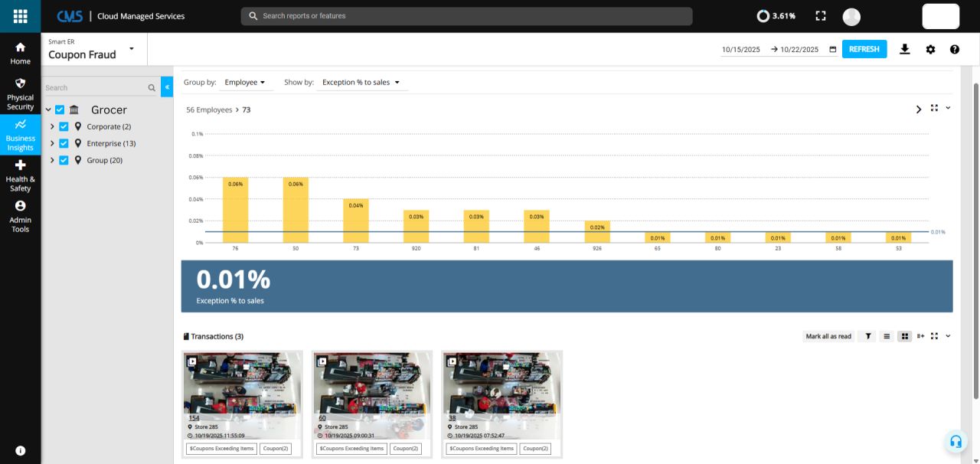This screenshot has height=464, width=980.
Task: Expand the Corporate tree node
Action: (52, 126)
